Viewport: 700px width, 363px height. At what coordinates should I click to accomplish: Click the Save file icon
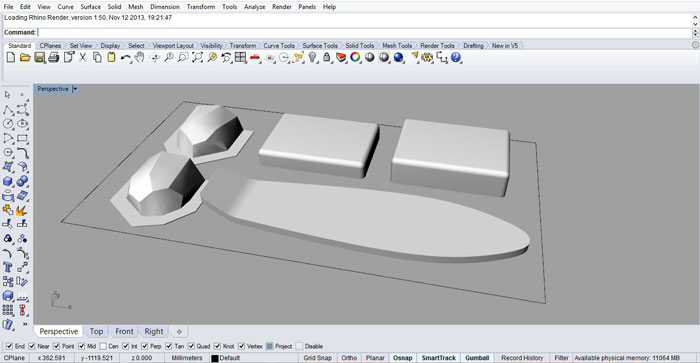(39, 57)
